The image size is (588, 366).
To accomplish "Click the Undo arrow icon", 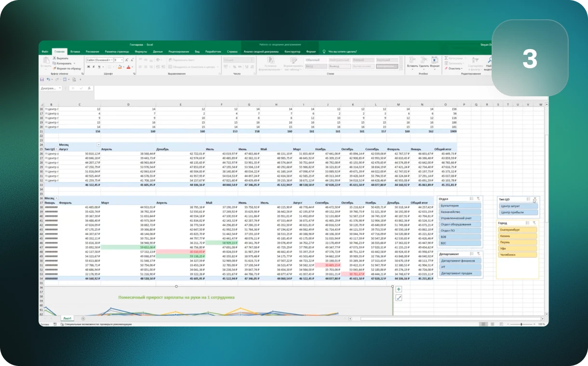I will coord(48,79).
